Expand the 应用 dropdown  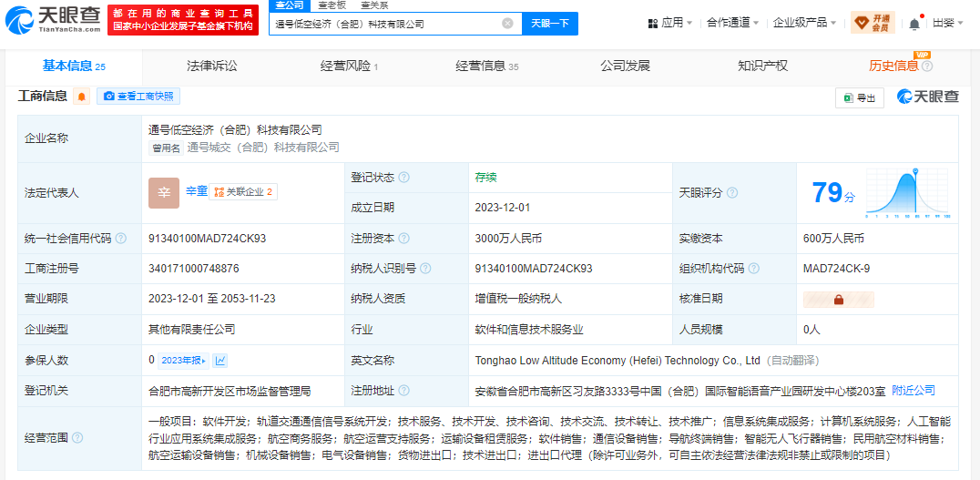coord(670,23)
